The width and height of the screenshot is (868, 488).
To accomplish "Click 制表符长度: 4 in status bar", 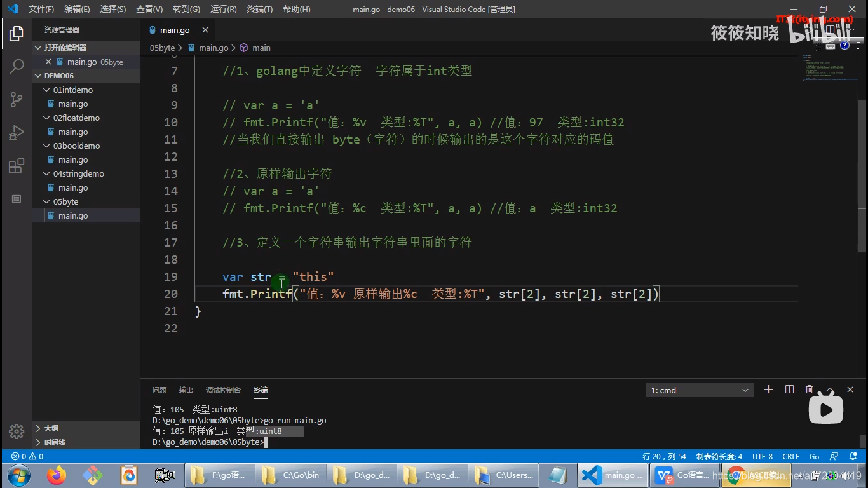I will 719,456.
